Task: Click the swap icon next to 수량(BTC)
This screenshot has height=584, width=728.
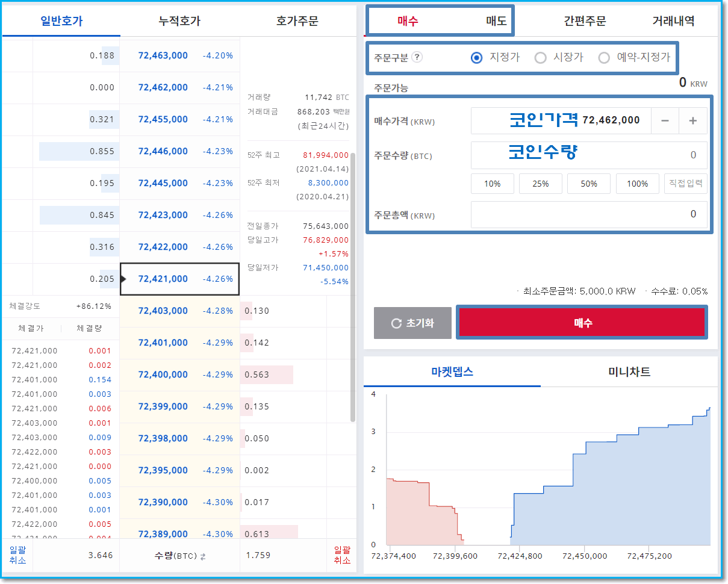Action: click(203, 557)
